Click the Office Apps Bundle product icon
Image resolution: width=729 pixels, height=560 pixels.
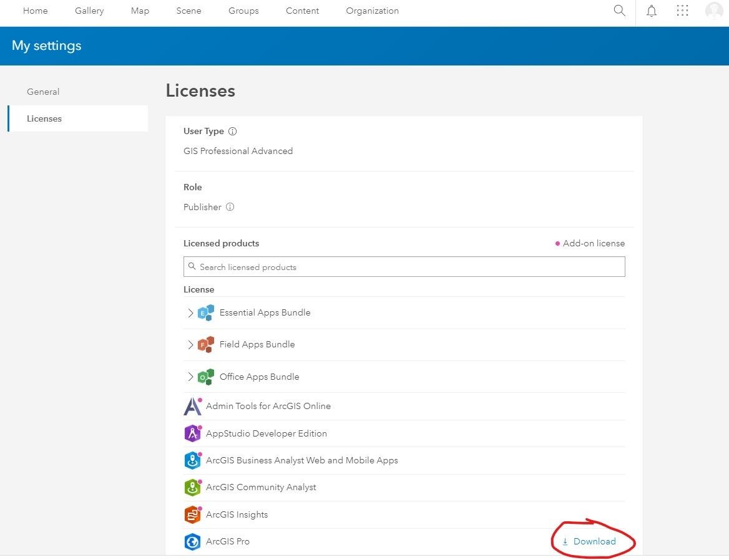click(206, 377)
